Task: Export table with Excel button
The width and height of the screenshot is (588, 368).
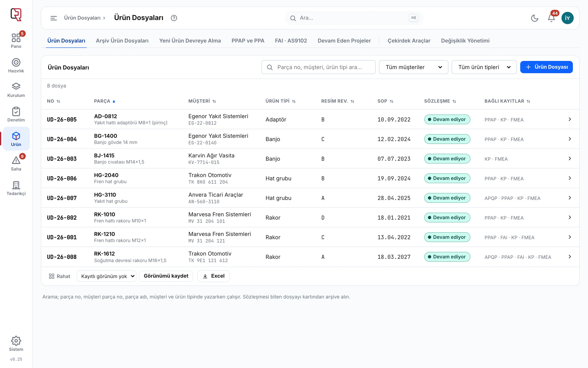Action: tap(213, 276)
